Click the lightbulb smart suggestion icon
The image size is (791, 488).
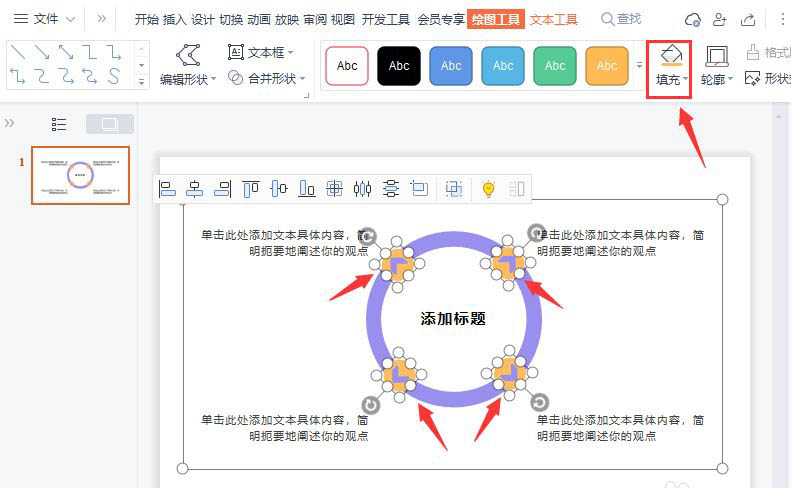[x=488, y=188]
